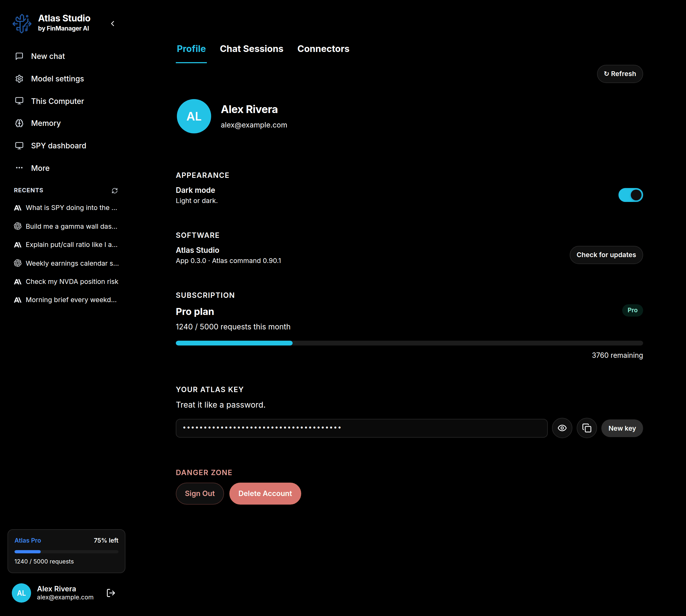Open recent chat "Build me a gamma wall das..."
Image resolution: width=686 pixels, height=616 pixels.
66,226
